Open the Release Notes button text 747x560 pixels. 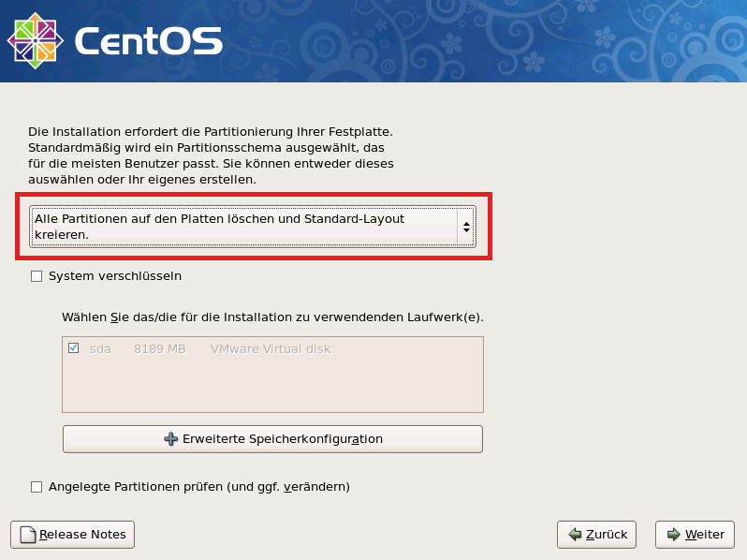pos(82,535)
